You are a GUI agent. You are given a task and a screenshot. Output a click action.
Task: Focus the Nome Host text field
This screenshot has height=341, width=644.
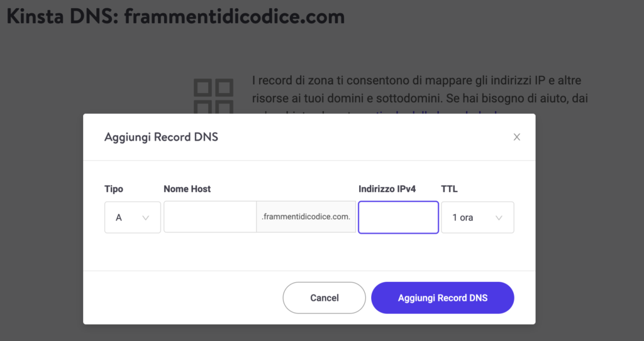210,217
